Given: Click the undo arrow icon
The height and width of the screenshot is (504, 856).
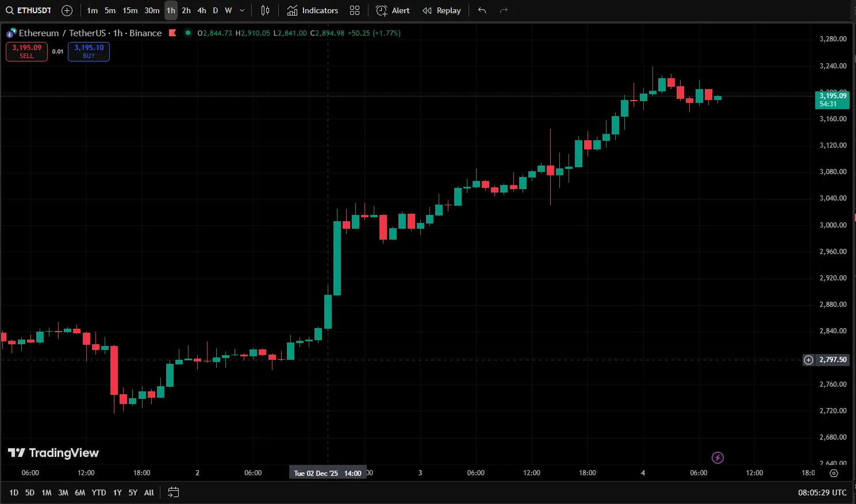Looking at the screenshot, I should pos(482,10).
